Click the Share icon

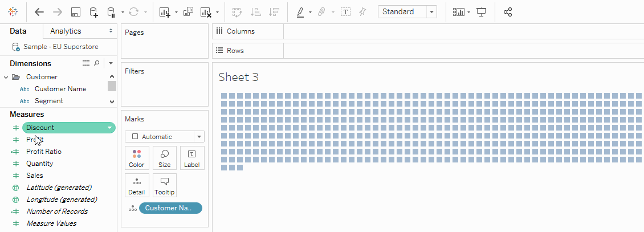pos(508,12)
